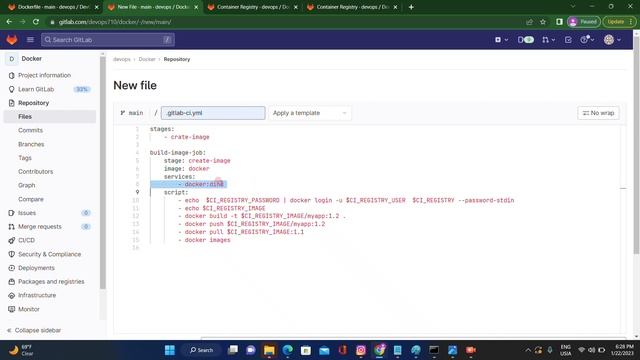Switch to the first Container Registry tab
The width and height of the screenshot is (640, 360).
pos(252,7)
